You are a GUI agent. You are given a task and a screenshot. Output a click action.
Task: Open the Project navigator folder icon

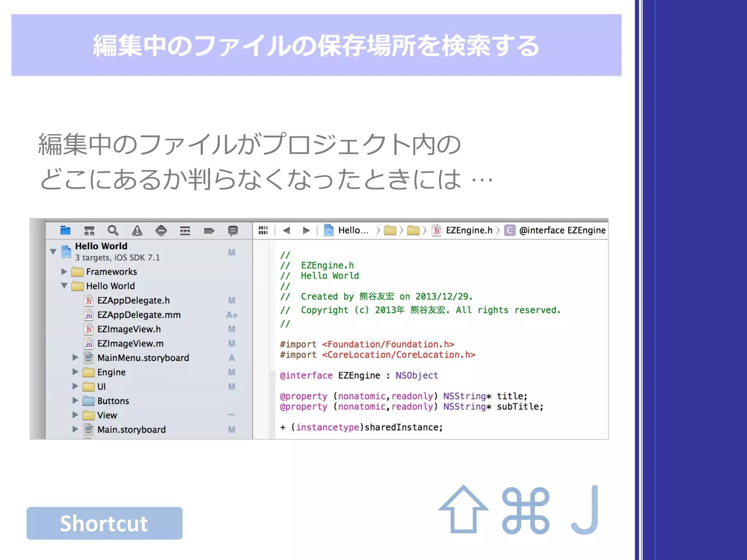[65, 230]
